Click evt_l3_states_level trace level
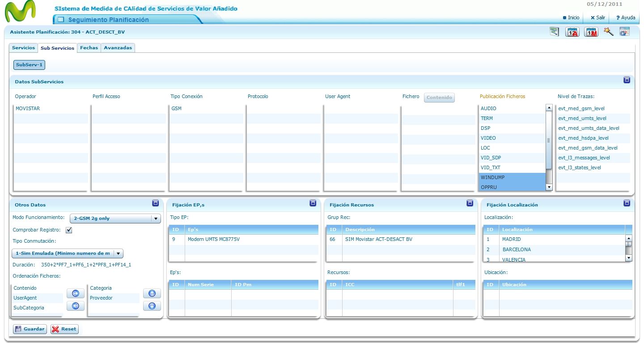 coord(593,167)
